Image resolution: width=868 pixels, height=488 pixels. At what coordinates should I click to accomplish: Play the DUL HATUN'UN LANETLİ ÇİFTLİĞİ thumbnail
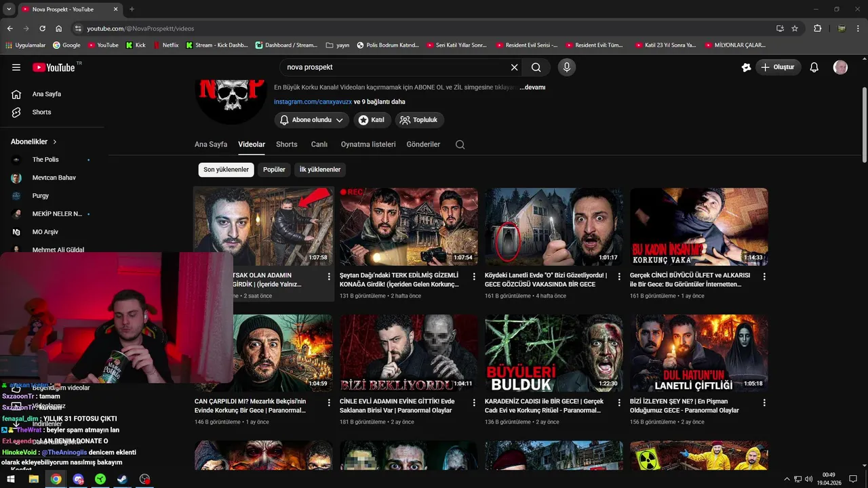pos(699,353)
